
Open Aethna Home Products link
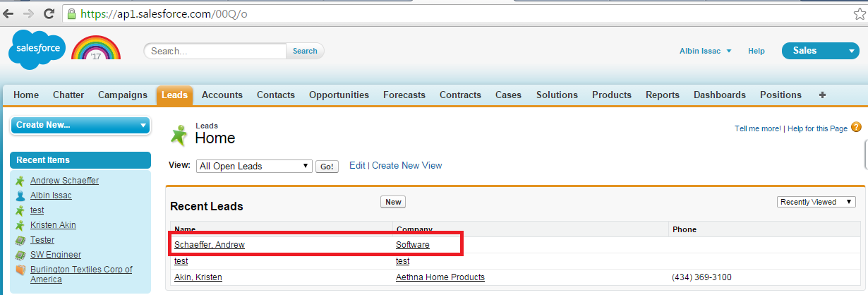(440, 277)
